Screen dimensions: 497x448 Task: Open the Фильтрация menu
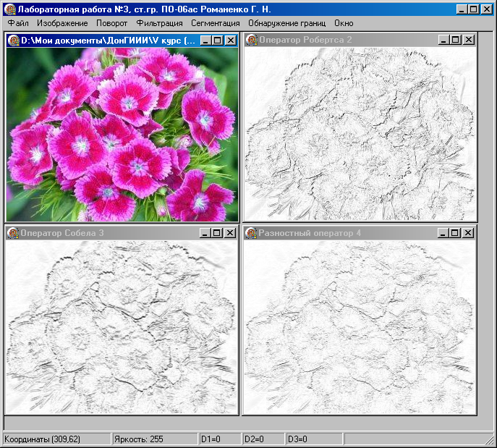[x=159, y=23]
